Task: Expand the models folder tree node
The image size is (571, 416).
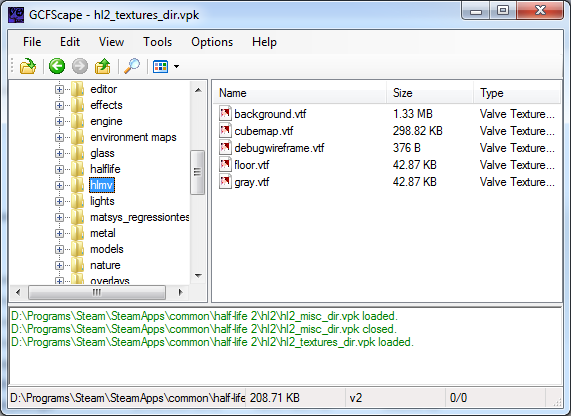Action: click(x=59, y=249)
